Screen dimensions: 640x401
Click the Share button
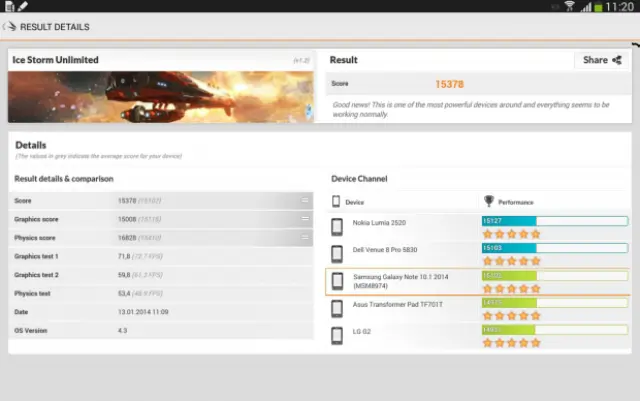click(x=602, y=60)
